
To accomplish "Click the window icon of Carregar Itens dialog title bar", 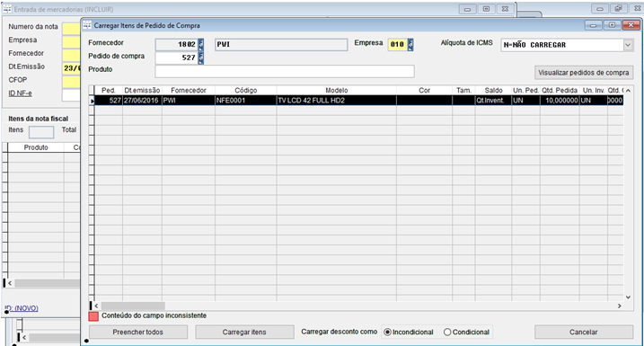I will [87, 25].
